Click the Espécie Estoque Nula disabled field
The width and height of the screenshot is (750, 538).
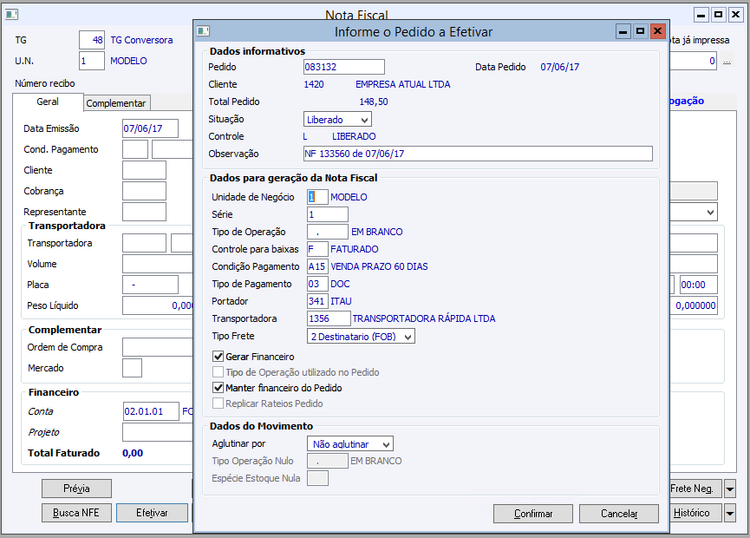318,478
